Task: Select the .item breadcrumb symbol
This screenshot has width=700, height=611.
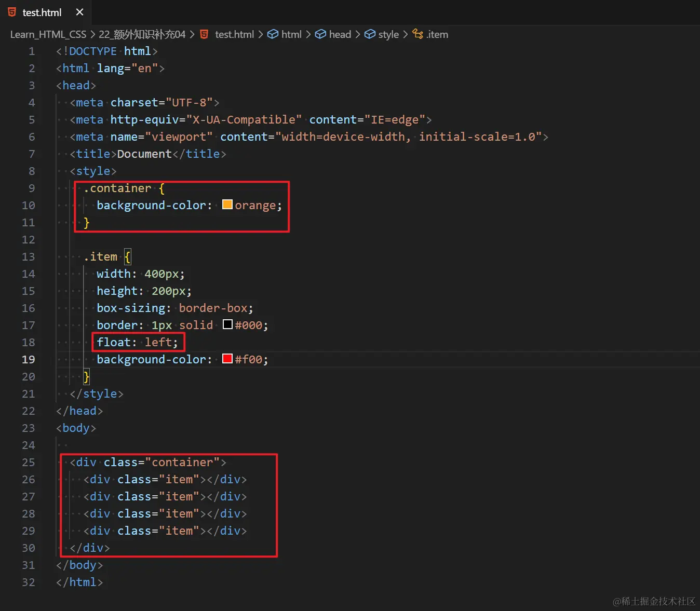Action: [437, 34]
